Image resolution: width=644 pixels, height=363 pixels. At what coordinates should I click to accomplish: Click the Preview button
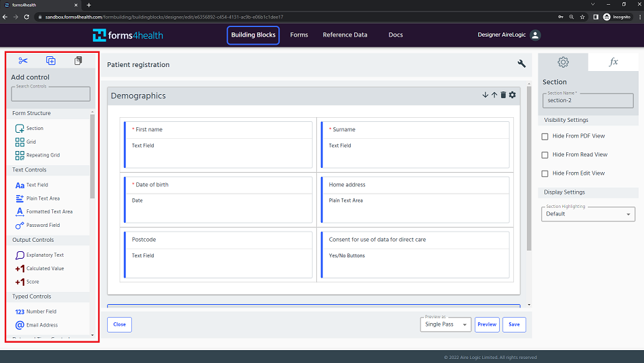[x=487, y=324]
